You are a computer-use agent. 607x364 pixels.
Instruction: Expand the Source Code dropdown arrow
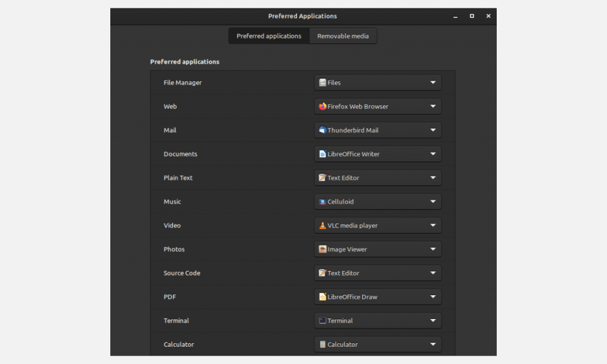[x=433, y=273]
